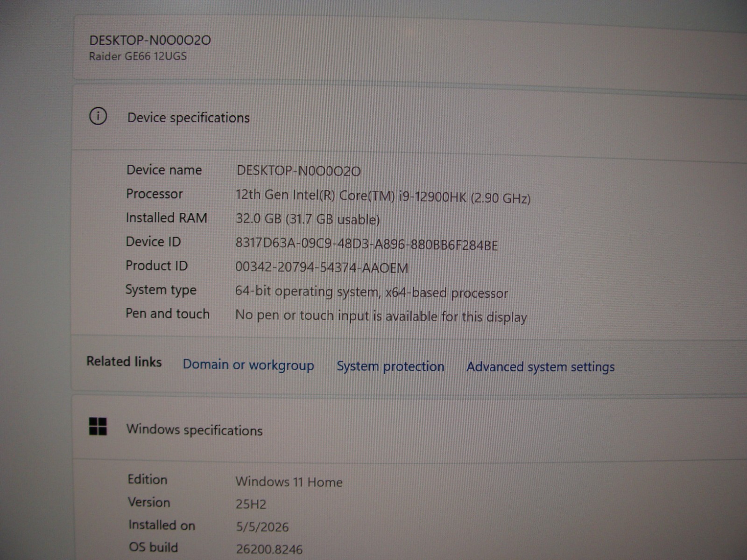This screenshot has width=747, height=560.
Task: Select the 25H2 version value
Action: pyautogui.click(x=251, y=504)
